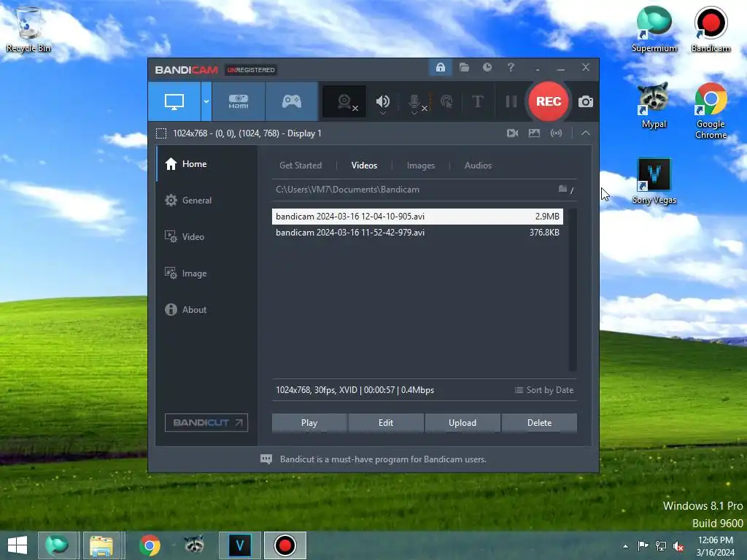Viewport: 747px width, 560px height.
Task: Open Mypal raccoon icon in taskbar
Action: click(x=194, y=545)
